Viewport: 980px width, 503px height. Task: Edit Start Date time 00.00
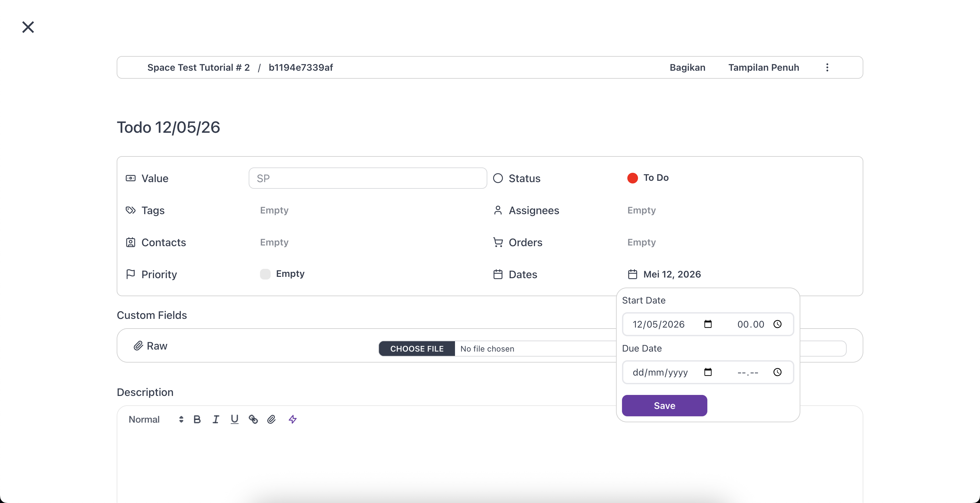click(750, 325)
